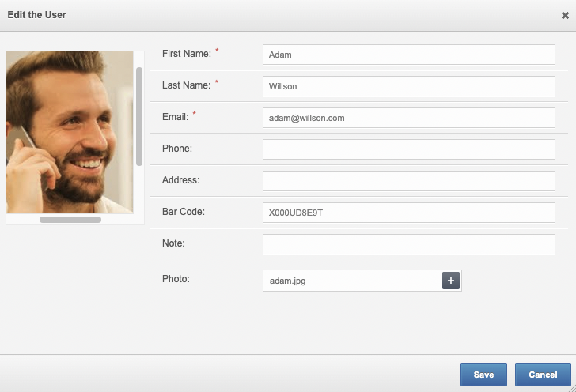Click the user photo thumbnail

70,133
